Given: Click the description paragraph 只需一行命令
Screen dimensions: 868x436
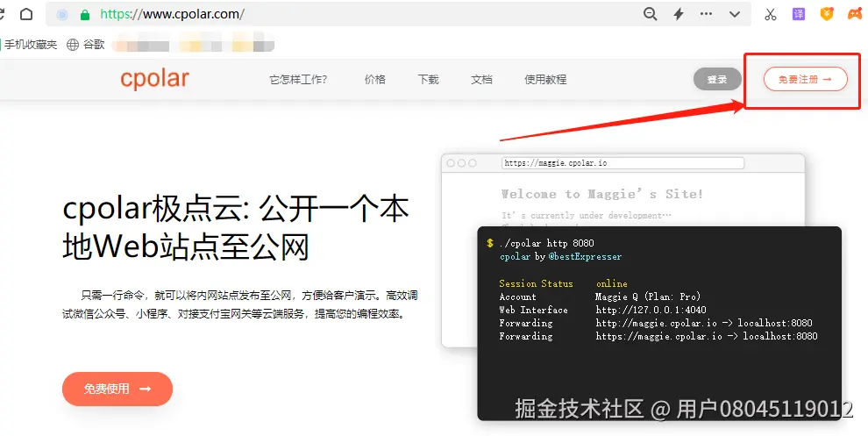Looking at the screenshot, I should tap(239, 304).
